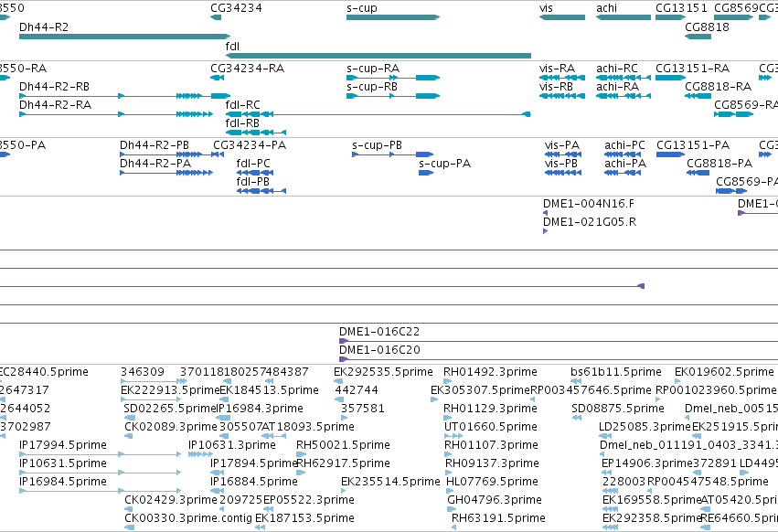Select transcript Dh44-R2-RB glyph
Screen dimensions: 778x532
pos(124,96)
